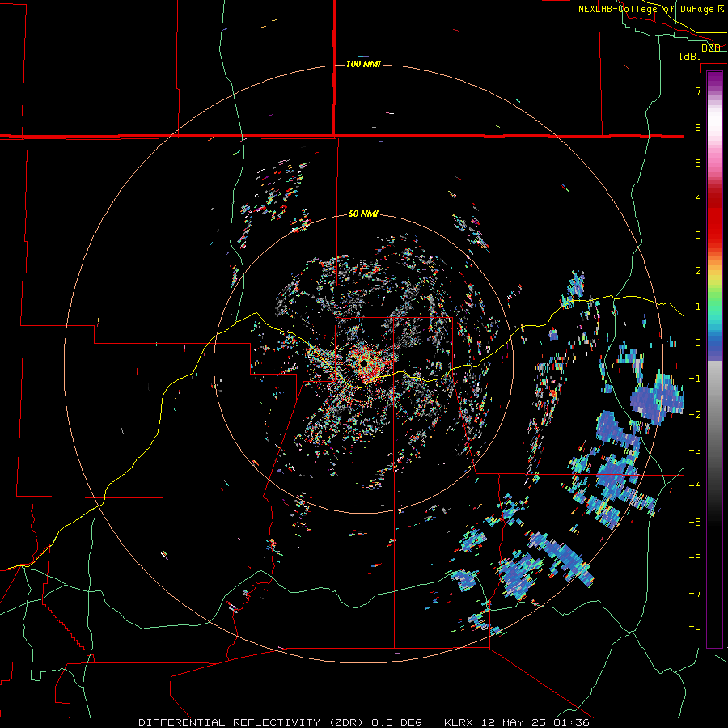
Task: Click the "0" value on the color scale
Action: [698, 342]
